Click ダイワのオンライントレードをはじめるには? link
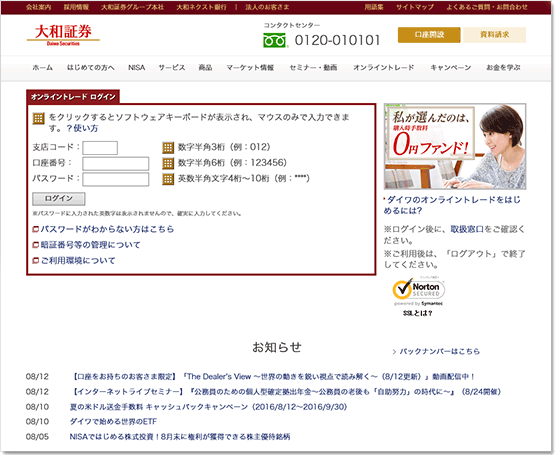555x455 pixels. (452, 205)
